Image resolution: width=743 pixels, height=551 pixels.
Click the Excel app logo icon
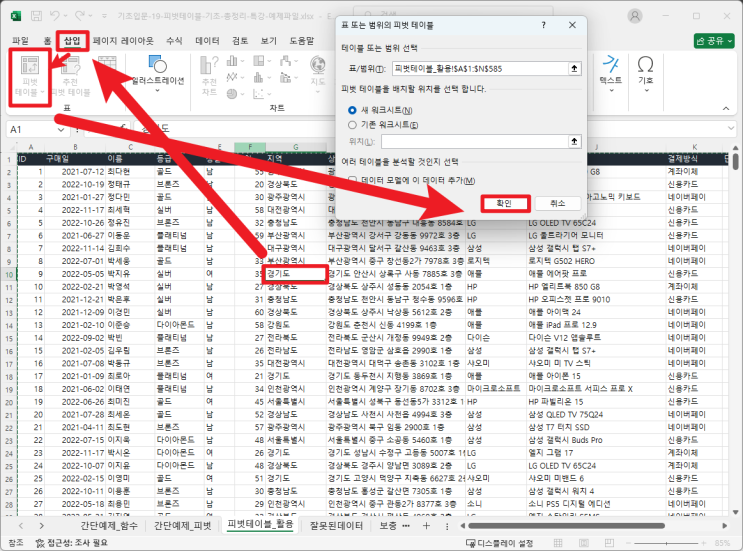click(x=16, y=16)
